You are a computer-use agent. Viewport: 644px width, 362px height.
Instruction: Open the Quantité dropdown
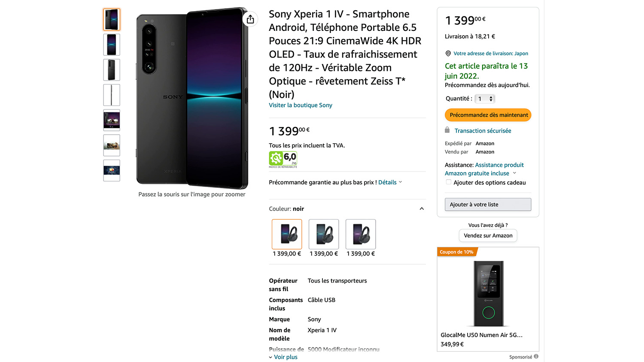point(485,99)
